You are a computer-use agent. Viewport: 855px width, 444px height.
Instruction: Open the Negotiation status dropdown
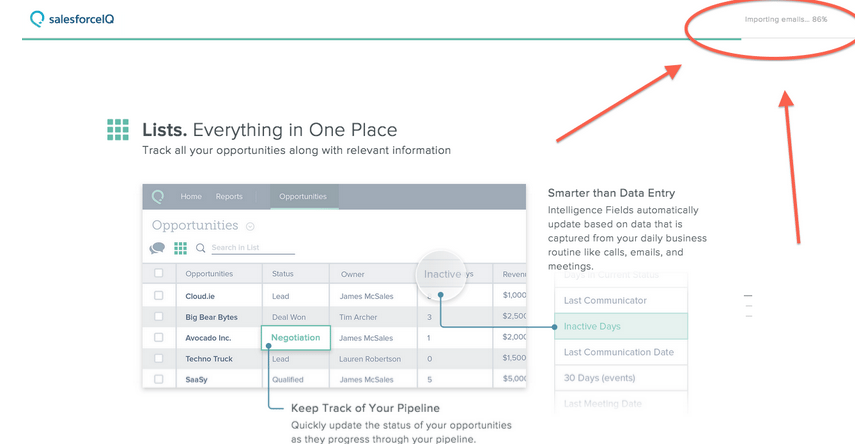point(296,338)
